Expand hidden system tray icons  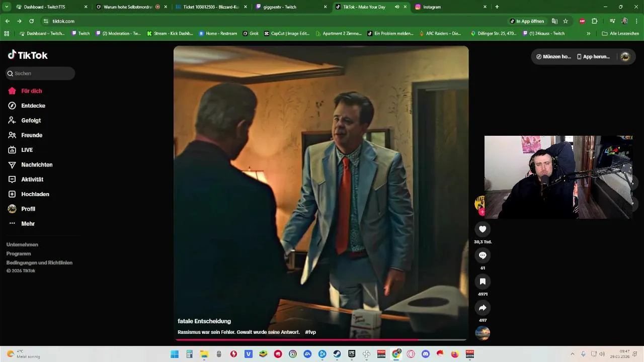573,354
